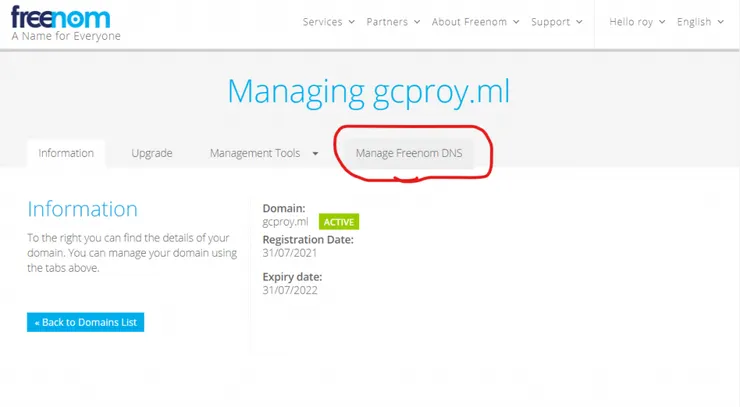
Task: Expand the English chevron arrow
Action: tap(721, 22)
